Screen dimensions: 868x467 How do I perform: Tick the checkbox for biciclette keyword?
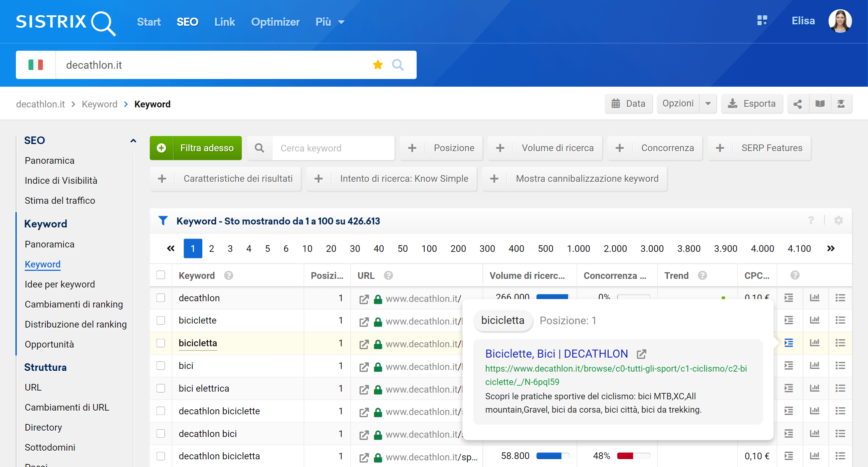click(161, 320)
